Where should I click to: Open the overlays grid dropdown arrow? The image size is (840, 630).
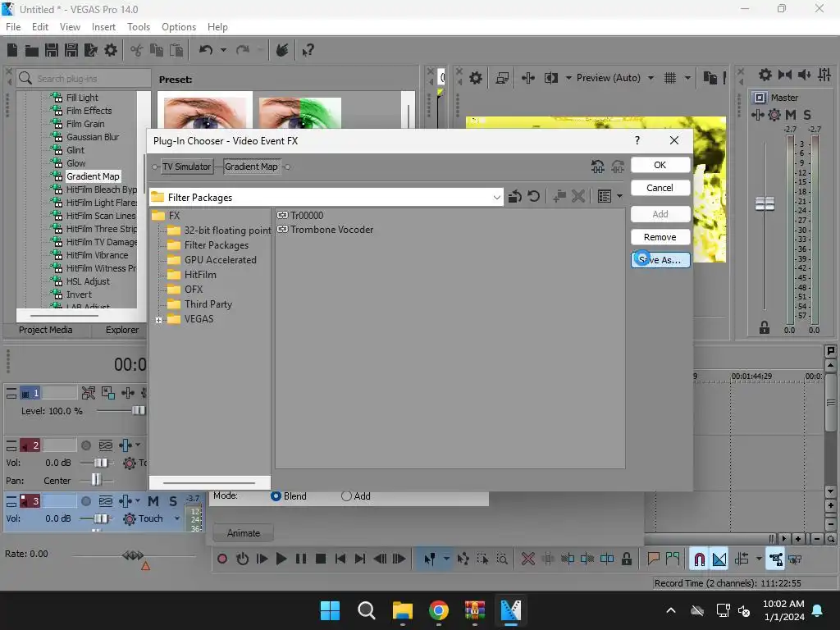687,78
